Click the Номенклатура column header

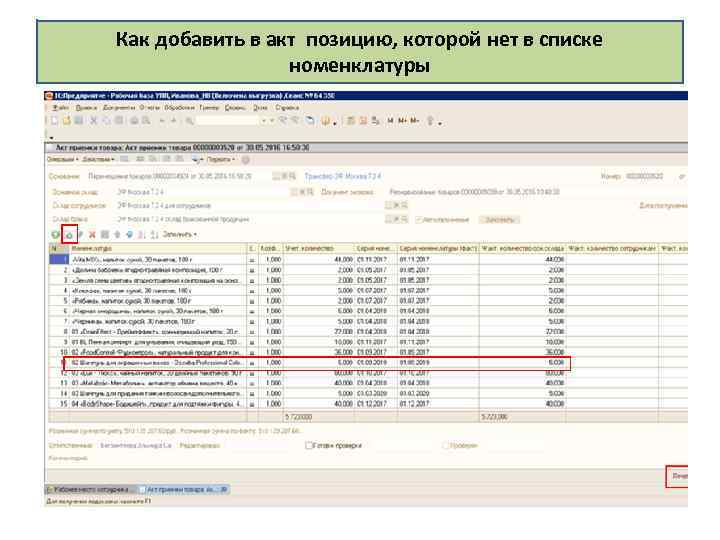coord(158,248)
